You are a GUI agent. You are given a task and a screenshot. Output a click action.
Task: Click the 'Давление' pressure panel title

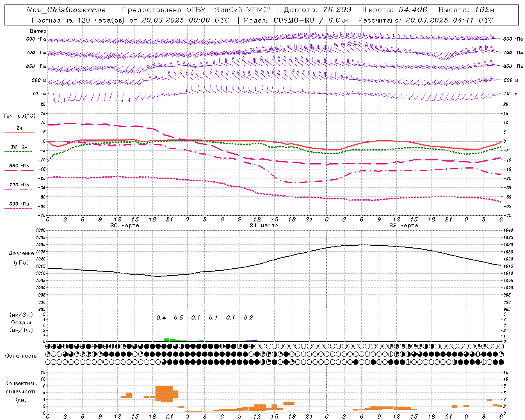tap(21, 253)
